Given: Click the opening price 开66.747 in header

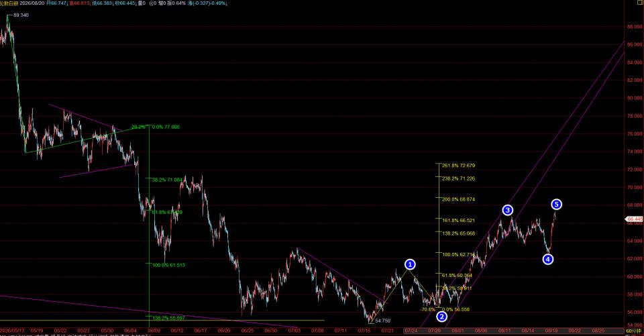Looking at the screenshot, I should coord(56,3).
